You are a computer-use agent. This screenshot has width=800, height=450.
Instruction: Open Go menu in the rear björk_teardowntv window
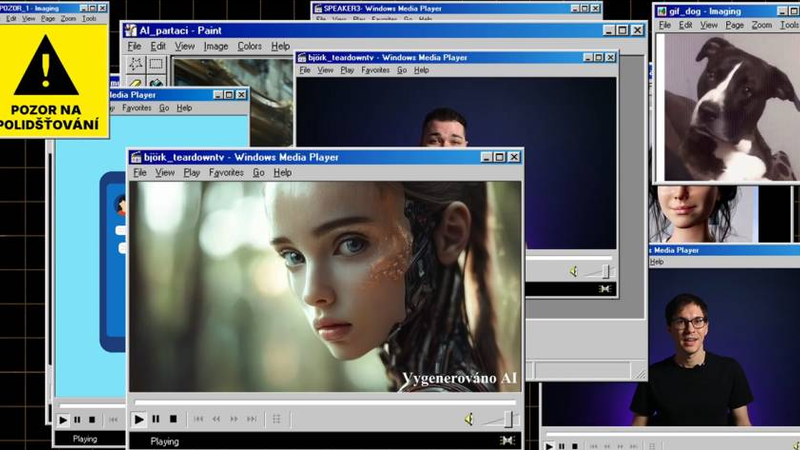point(402,70)
